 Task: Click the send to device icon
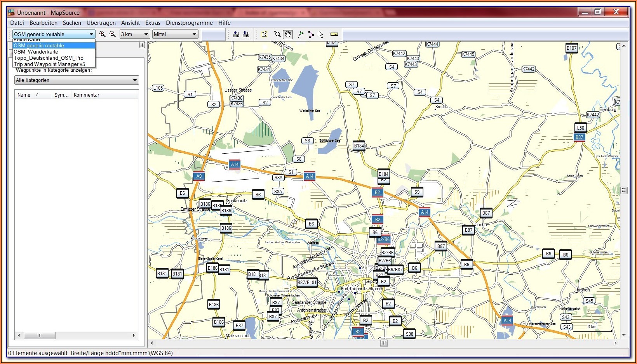(236, 34)
